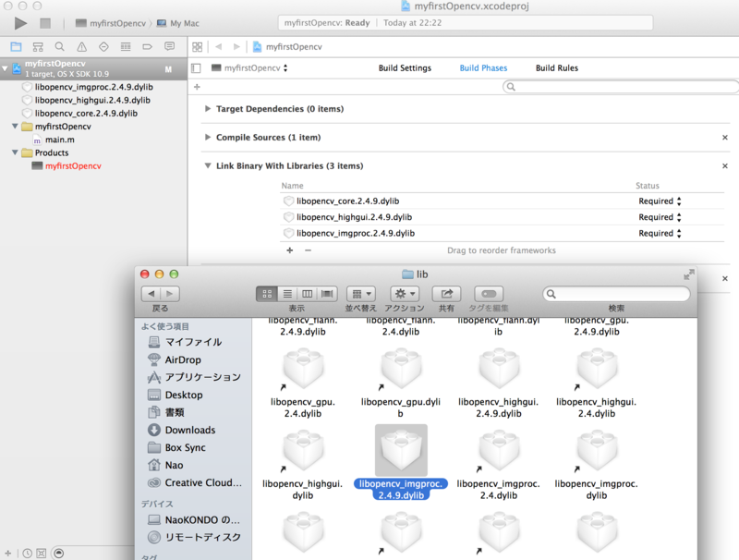Click the Finder edit tags button
The width and height of the screenshot is (739, 560).
[x=489, y=294]
